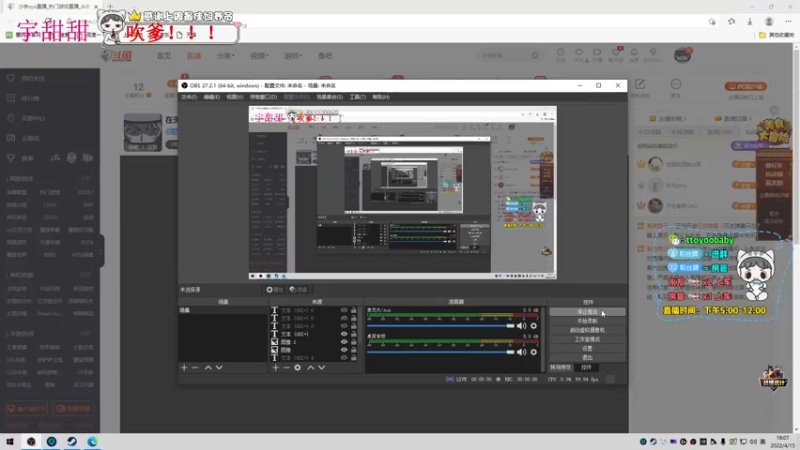Toggle lock on 文本 (GDI+) 5 source
The width and height of the screenshot is (800, 450).
point(354,318)
